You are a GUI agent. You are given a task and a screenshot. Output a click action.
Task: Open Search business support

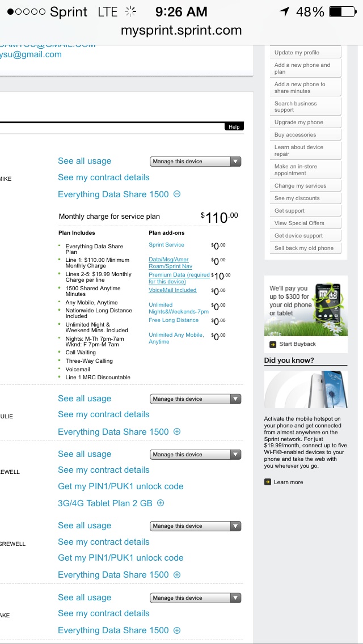point(306,107)
